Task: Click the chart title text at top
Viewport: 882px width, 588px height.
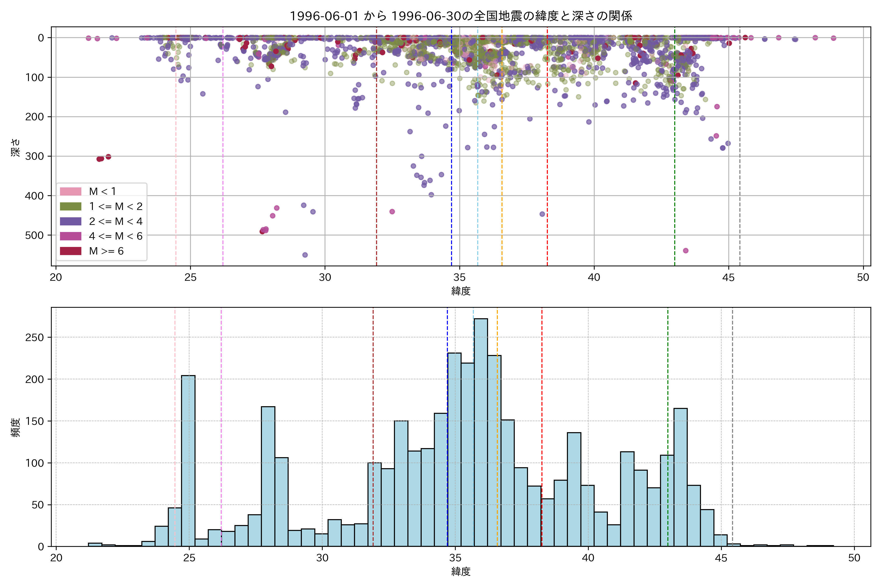Action: pos(461,16)
